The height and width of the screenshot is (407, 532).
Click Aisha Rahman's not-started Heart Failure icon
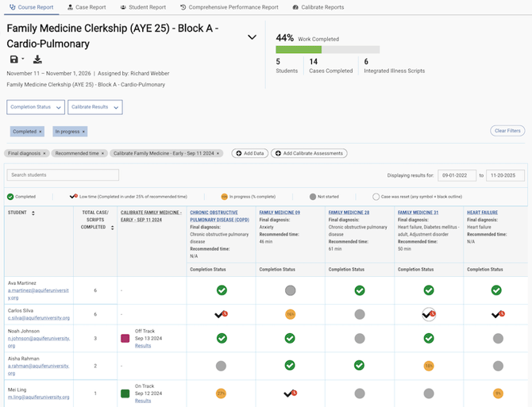[x=497, y=366]
